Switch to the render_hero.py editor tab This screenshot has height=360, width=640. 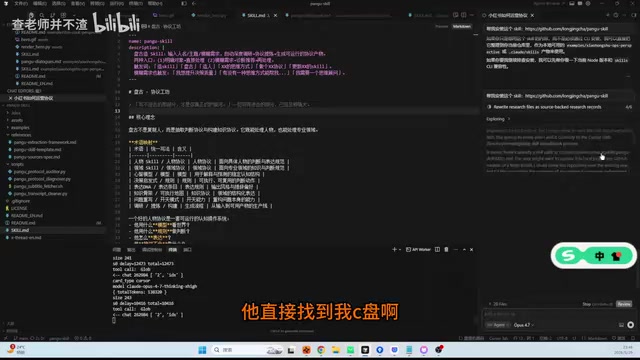208,15
